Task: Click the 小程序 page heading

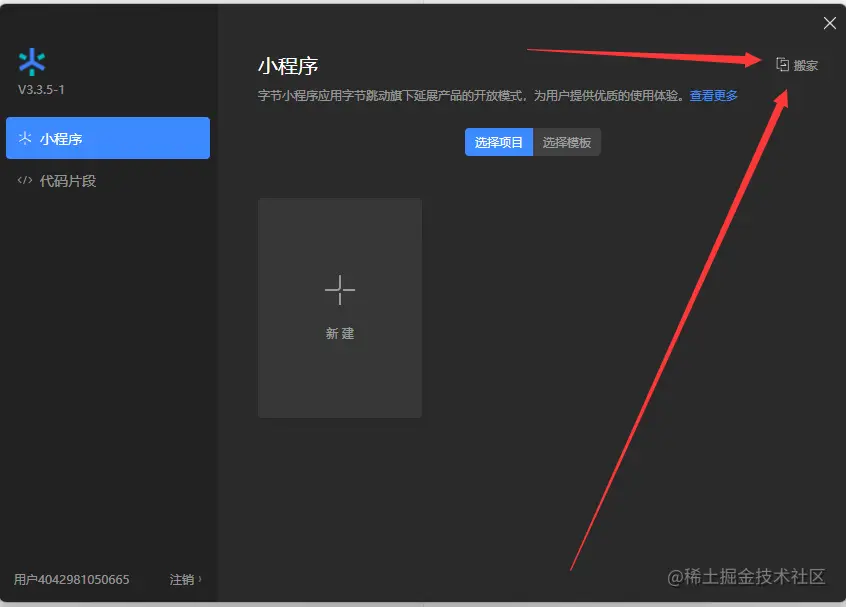Action: point(288,66)
